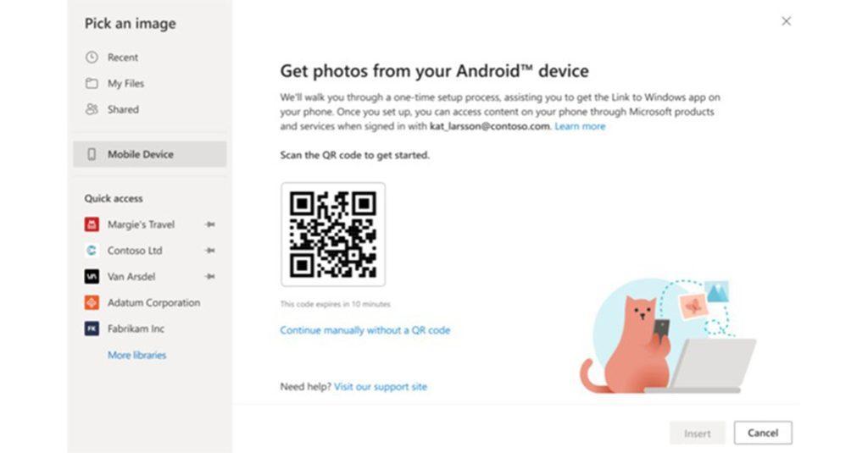This screenshot has height=453, width=868.
Task: Open Contoso Ltd library icon
Action: tap(92, 251)
